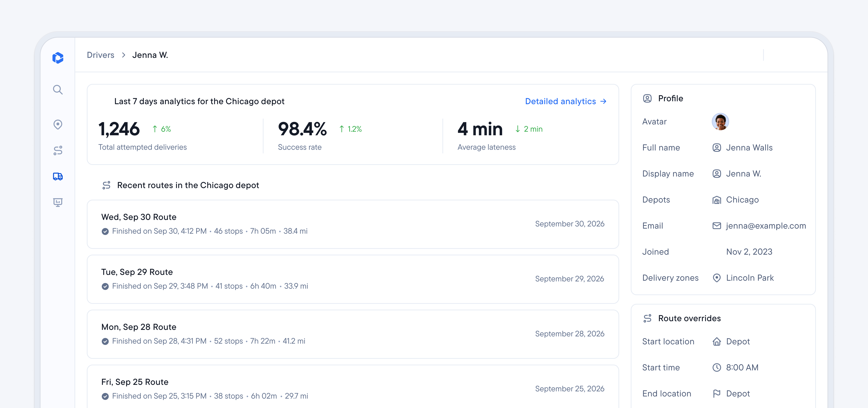
Task: Click the Route overrides header icon
Action: point(647,318)
